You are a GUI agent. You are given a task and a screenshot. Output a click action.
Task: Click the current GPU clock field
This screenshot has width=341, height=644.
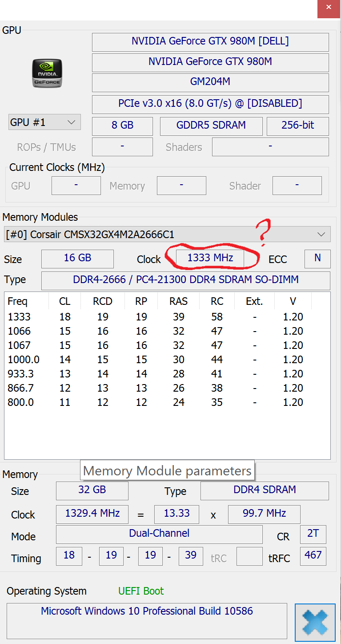[76, 186]
